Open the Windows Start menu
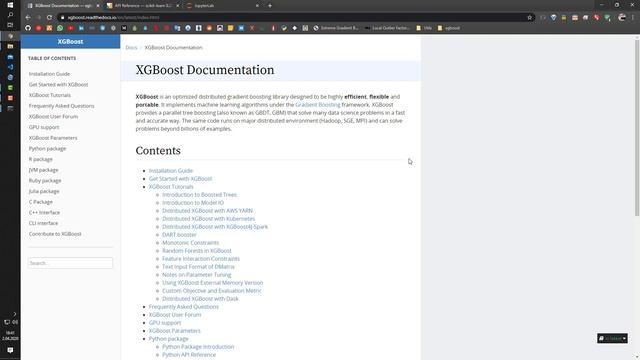The height and width of the screenshot is (360, 640). click(10, 5)
